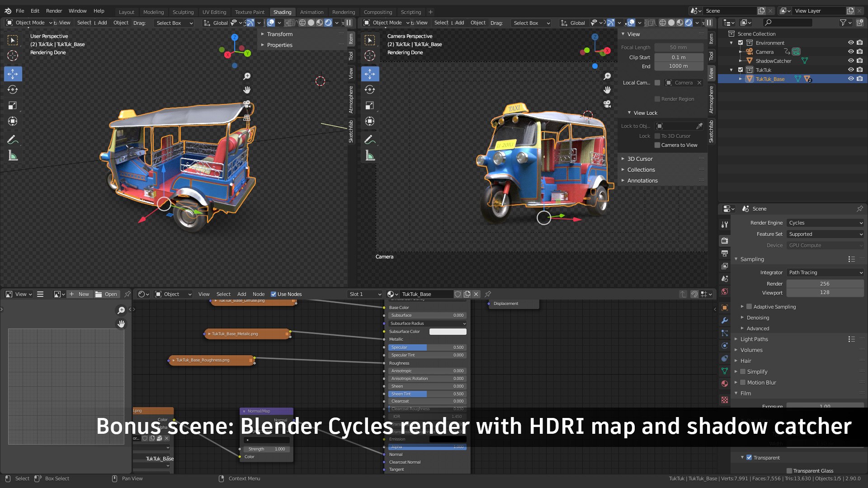The height and width of the screenshot is (488, 868).
Task: Open the Feature Set dropdown showing Supported
Action: point(826,234)
